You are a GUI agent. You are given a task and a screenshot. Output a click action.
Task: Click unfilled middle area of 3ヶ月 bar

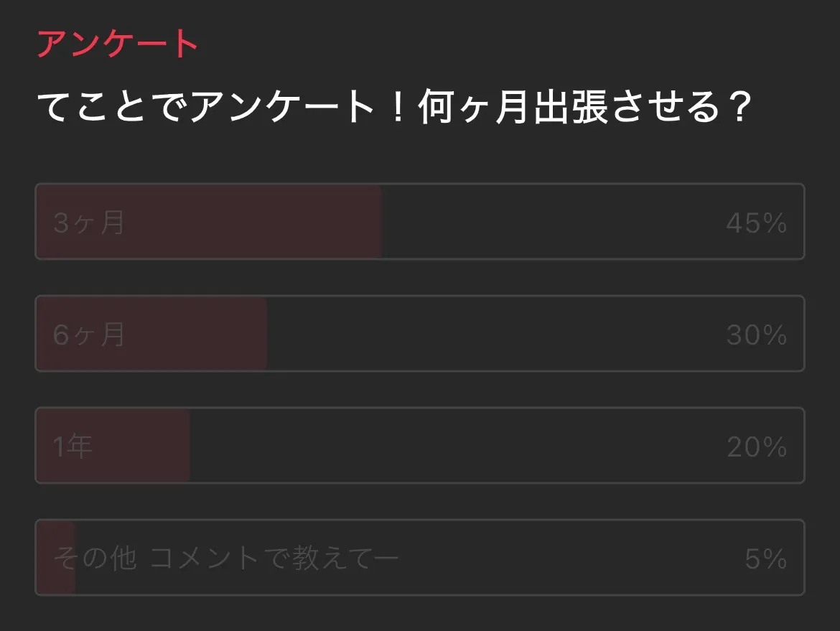click(x=553, y=222)
